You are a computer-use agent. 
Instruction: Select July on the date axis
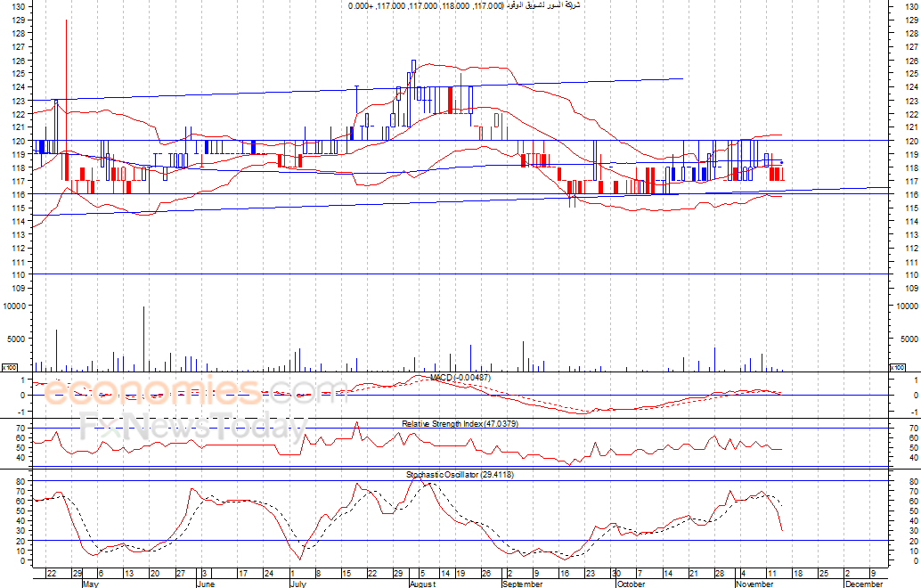tap(297, 584)
